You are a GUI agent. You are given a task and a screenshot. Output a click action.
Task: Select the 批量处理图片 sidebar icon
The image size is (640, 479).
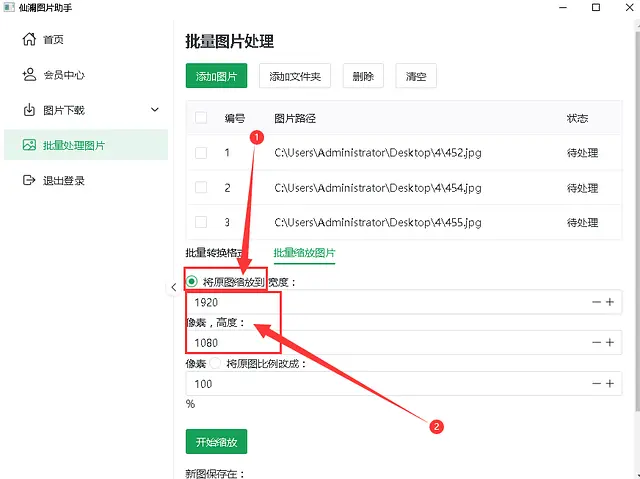coord(29,145)
